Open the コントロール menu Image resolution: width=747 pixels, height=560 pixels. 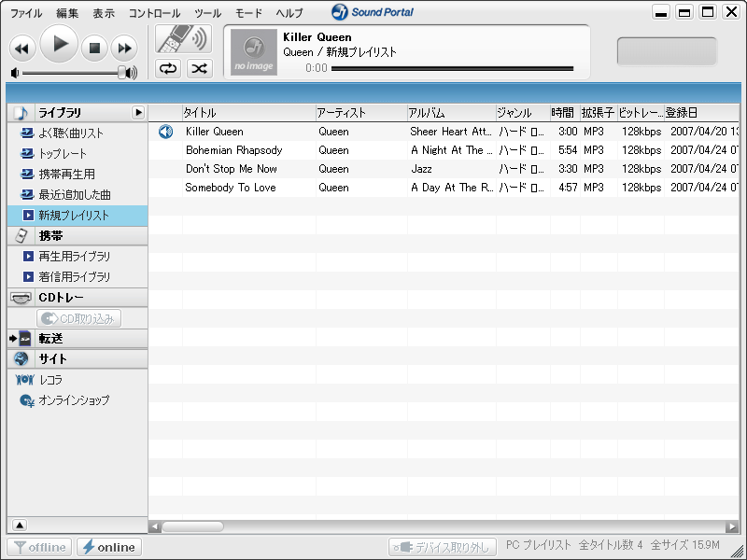(x=154, y=13)
